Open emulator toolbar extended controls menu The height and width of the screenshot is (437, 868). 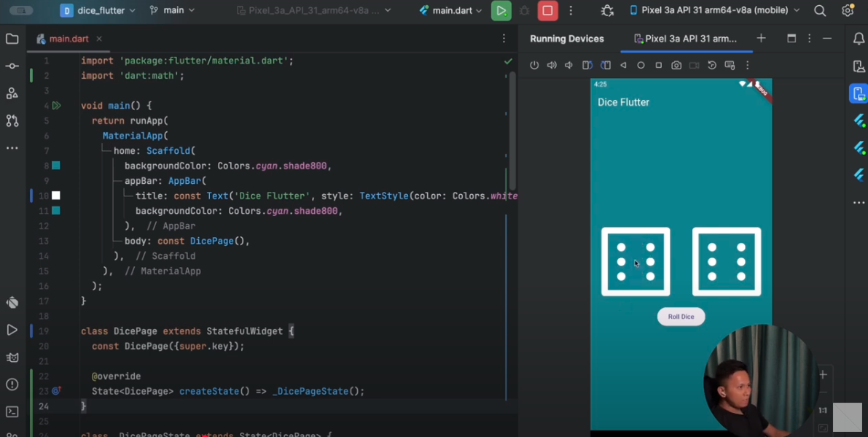pos(747,66)
